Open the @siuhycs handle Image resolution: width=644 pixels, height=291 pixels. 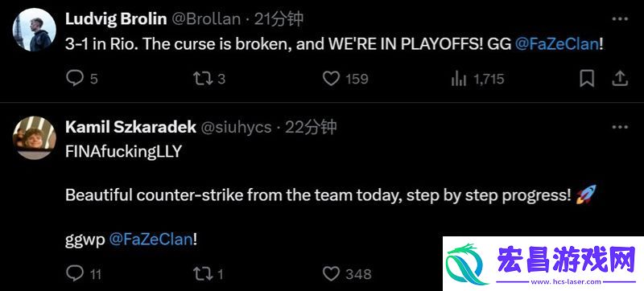coord(236,128)
